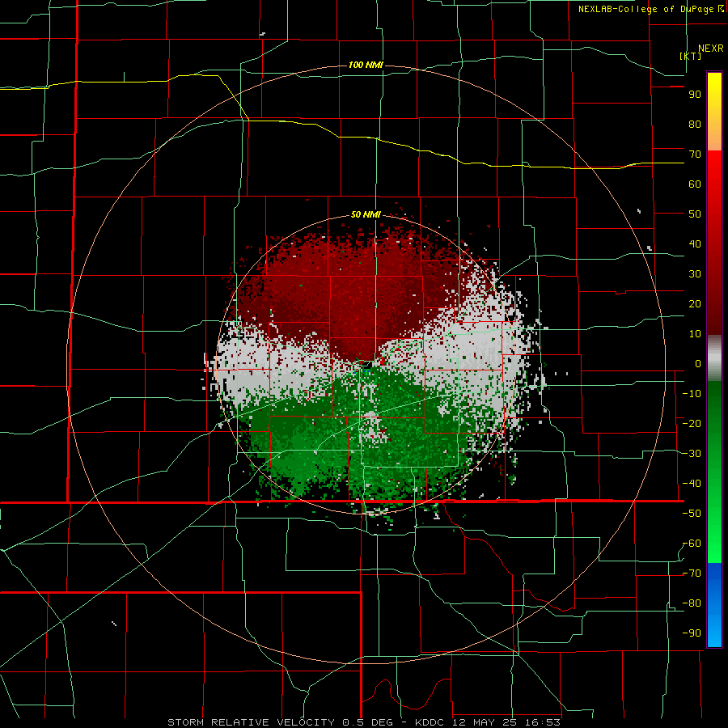This screenshot has width=728, height=728.
Task: Click the -70 value on the velocity scale
Action: pos(692,574)
